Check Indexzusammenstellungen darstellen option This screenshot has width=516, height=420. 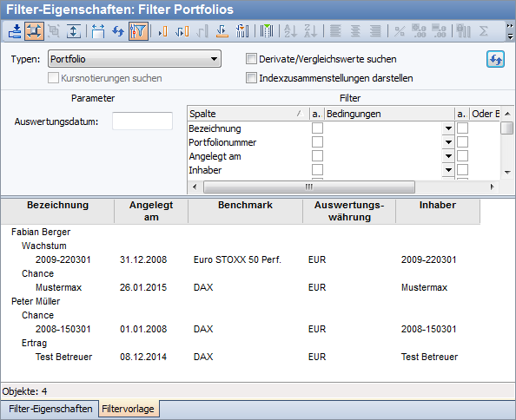click(x=251, y=78)
